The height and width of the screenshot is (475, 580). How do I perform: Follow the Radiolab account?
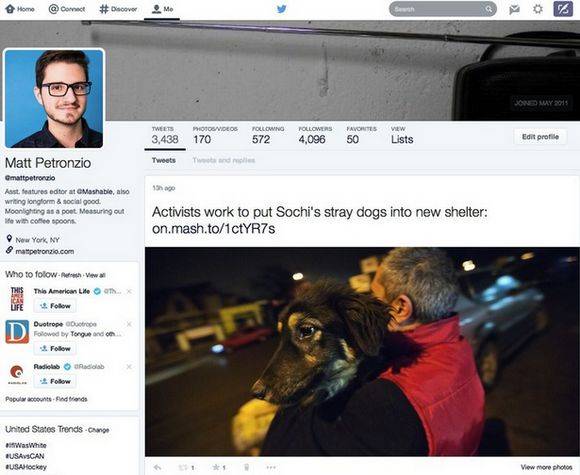[55, 381]
